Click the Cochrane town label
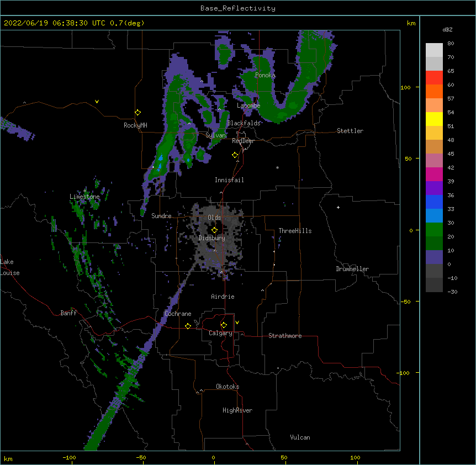The image size is (476, 465). (x=178, y=314)
